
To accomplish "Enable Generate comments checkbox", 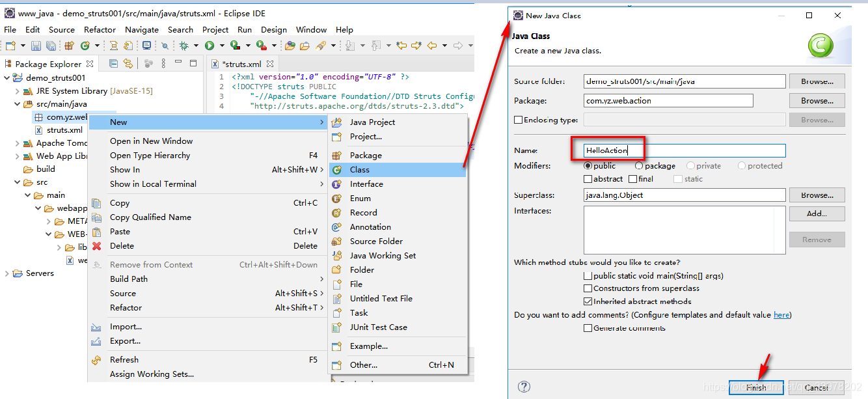I will pyautogui.click(x=588, y=328).
